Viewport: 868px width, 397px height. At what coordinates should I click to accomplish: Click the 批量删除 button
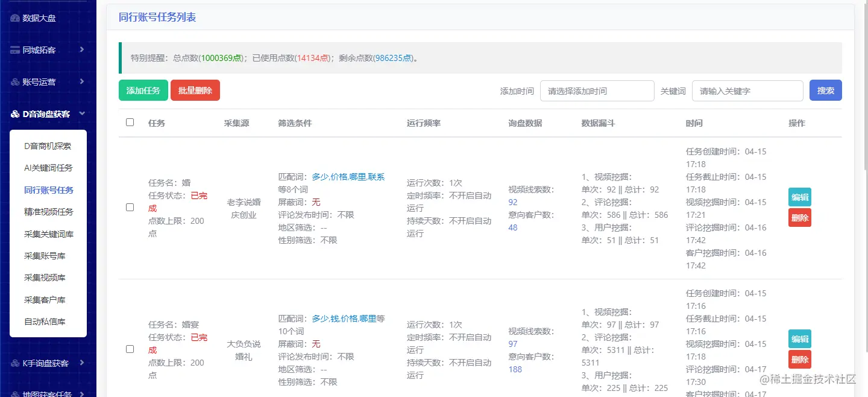[x=195, y=91]
